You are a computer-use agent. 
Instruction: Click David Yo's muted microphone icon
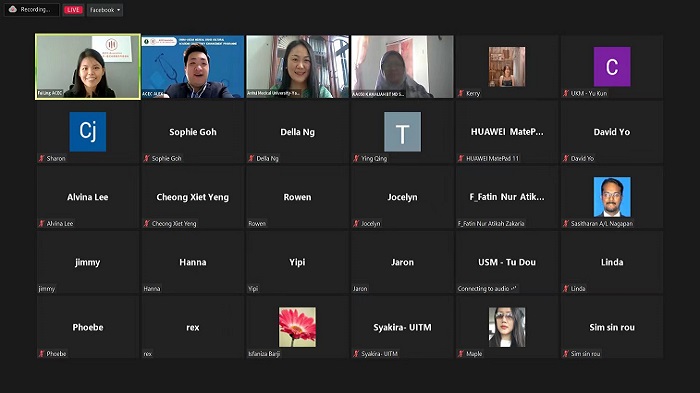coord(566,158)
